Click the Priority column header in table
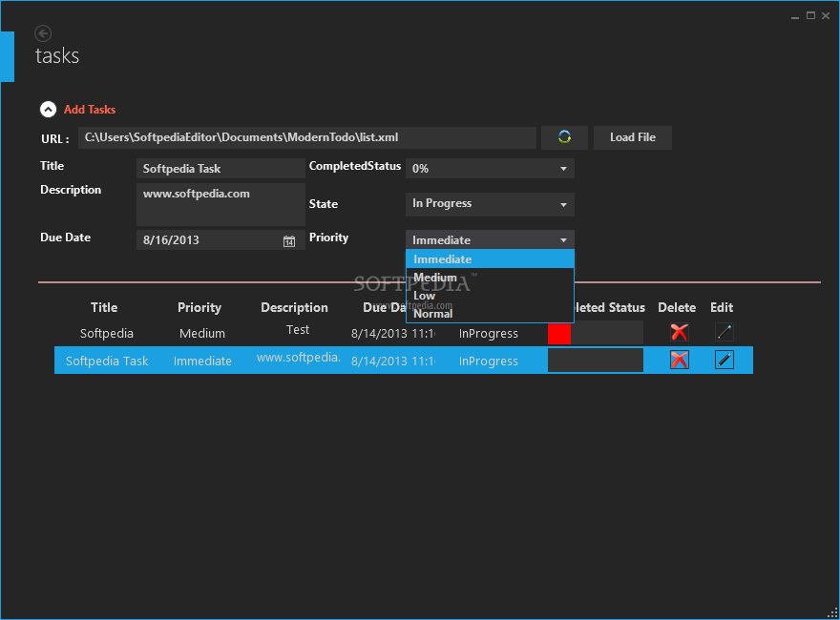Image resolution: width=840 pixels, height=620 pixels. (199, 307)
